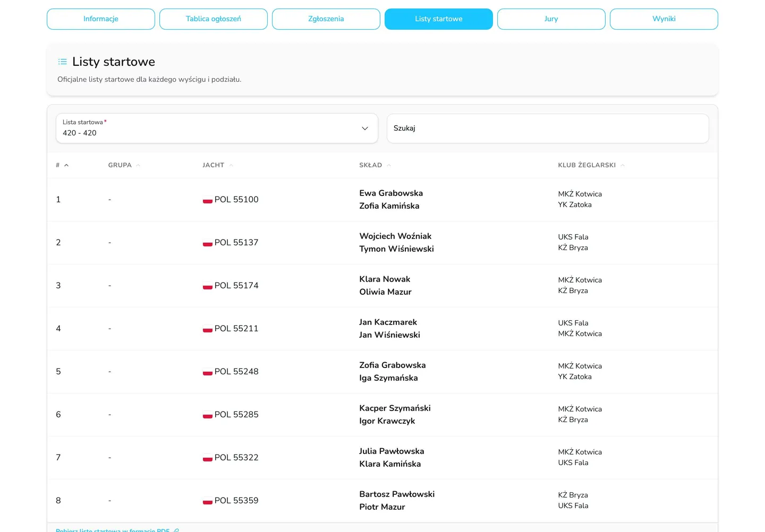Viewport: 765px width, 532px height.
Task: Sort table by JACHT column
Action: click(x=218, y=165)
